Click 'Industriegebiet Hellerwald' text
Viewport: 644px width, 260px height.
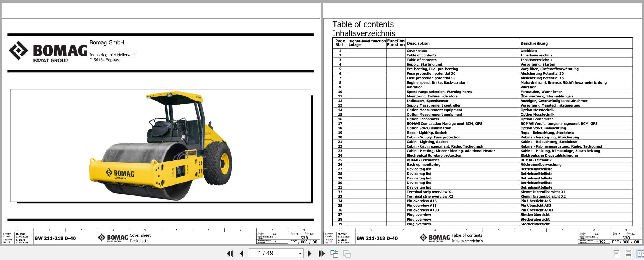112,55
